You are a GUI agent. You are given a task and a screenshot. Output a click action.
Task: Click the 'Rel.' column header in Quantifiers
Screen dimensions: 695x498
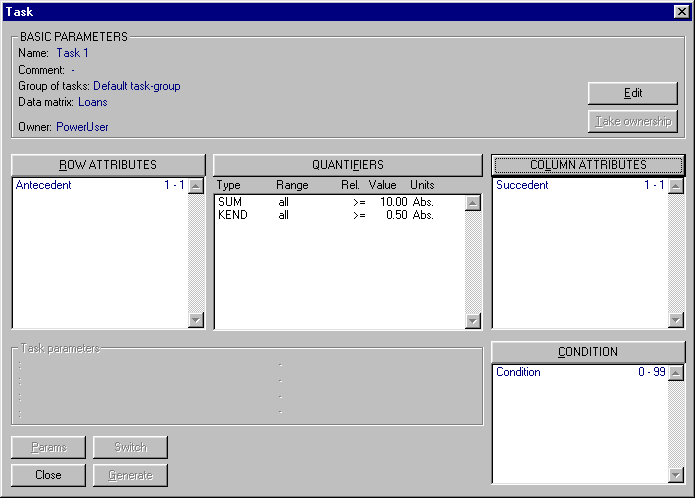pos(350,185)
